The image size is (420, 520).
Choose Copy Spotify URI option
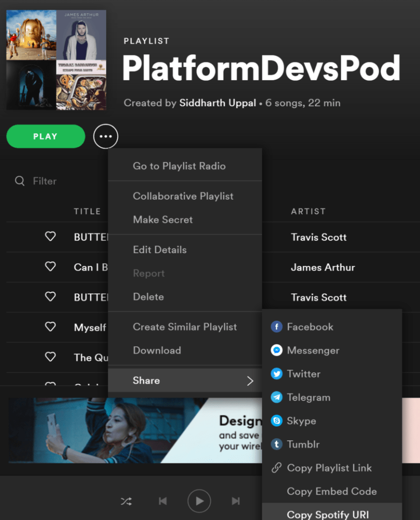click(x=328, y=514)
